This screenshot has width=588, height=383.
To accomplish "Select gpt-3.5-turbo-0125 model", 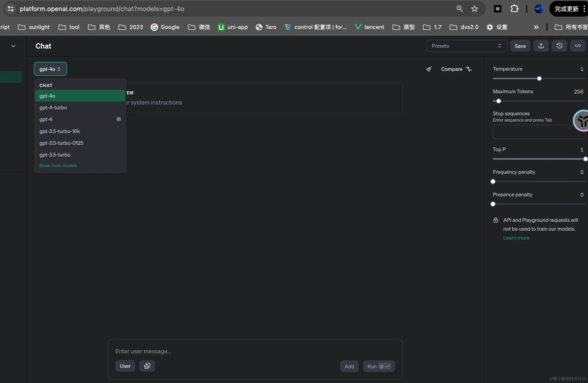I will [80, 143].
